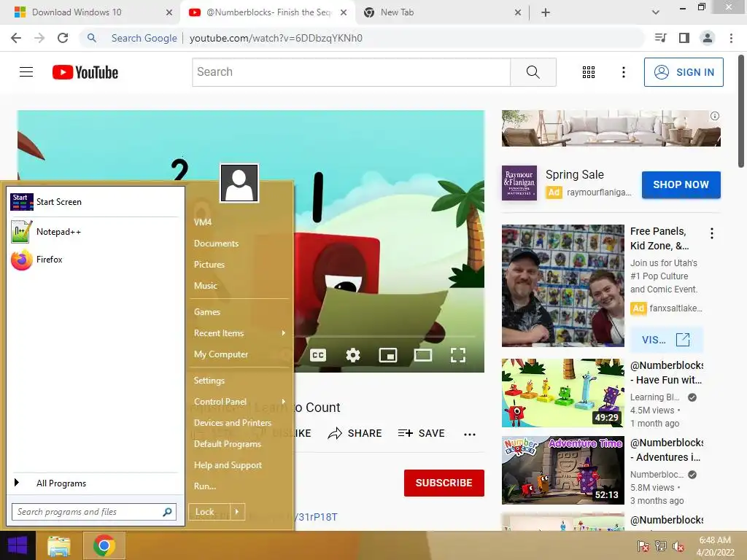747x560 pixels.
Task: Open Music from start menu
Action: click(x=206, y=286)
